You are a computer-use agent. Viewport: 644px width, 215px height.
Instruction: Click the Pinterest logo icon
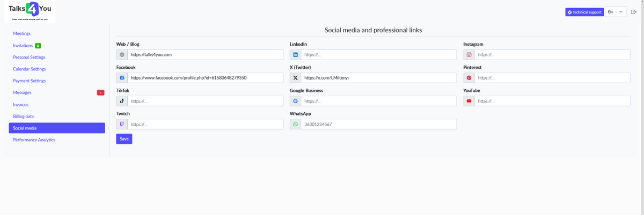point(469,78)
